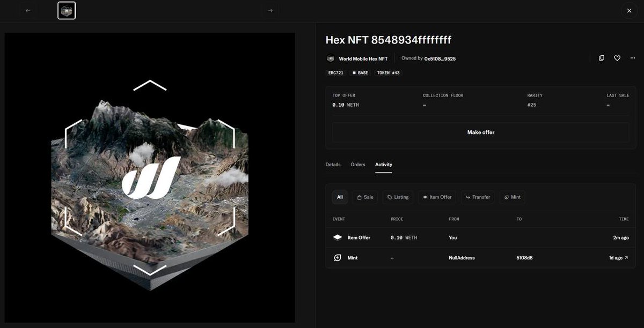Filter activity by Mint
This screenshot has height=328, width=644.
pyautogui.click(x=512, y=197)
